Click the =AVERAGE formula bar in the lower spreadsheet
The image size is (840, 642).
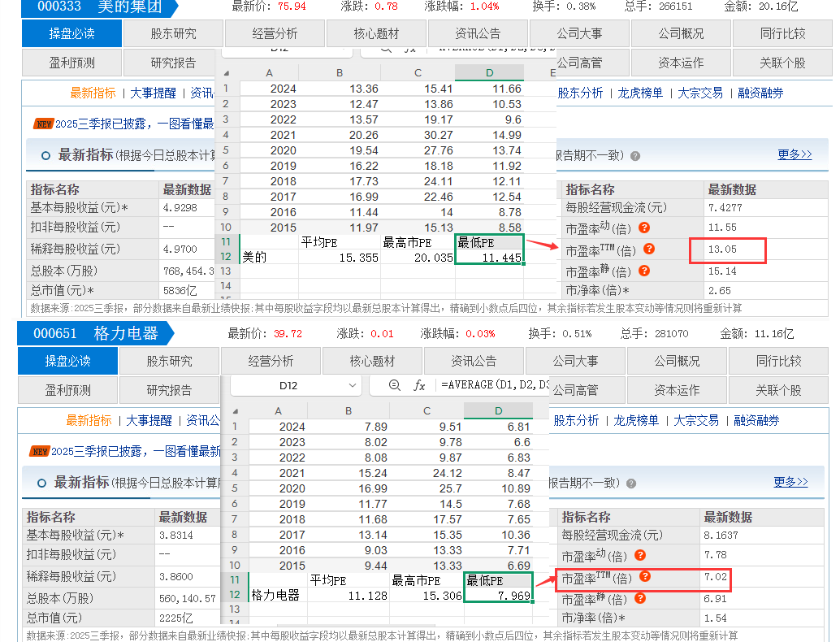point(495,384)
